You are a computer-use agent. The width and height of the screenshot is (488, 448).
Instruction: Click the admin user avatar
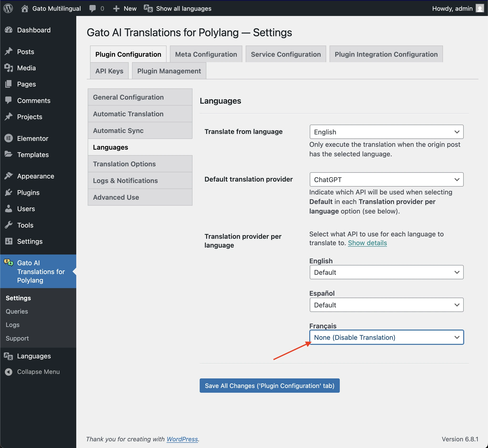click(x=480, y=8)
